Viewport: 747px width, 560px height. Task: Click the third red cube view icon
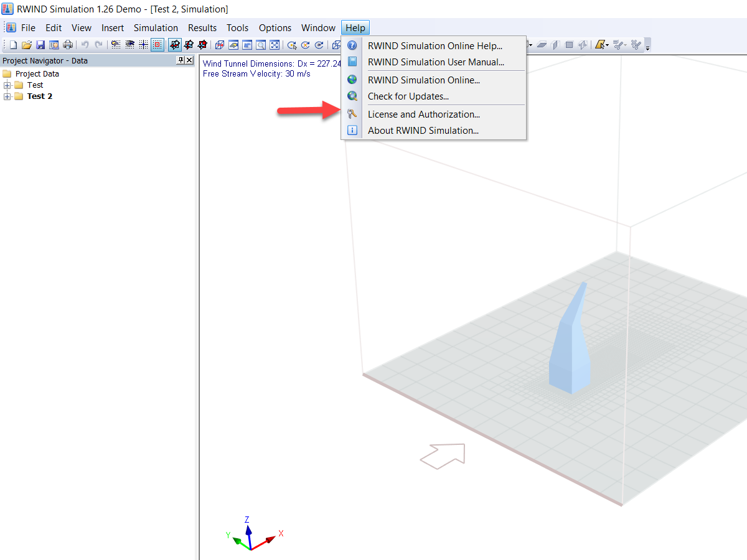202,45
